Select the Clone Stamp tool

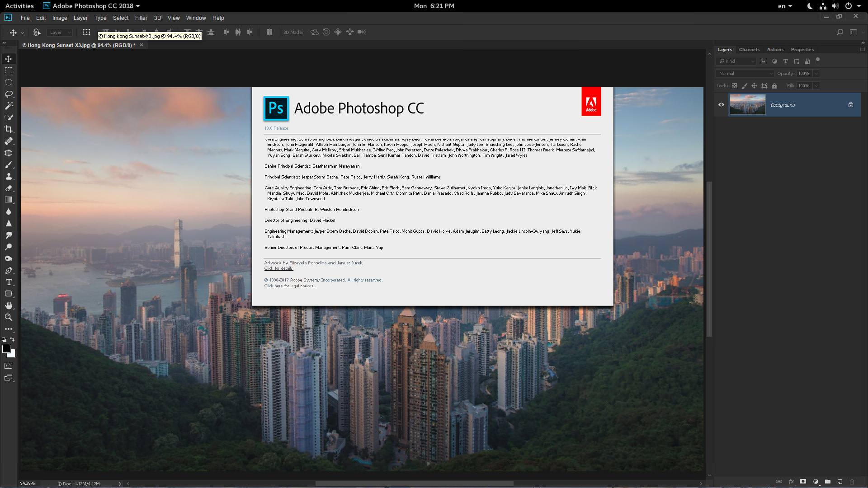point(9,176)
